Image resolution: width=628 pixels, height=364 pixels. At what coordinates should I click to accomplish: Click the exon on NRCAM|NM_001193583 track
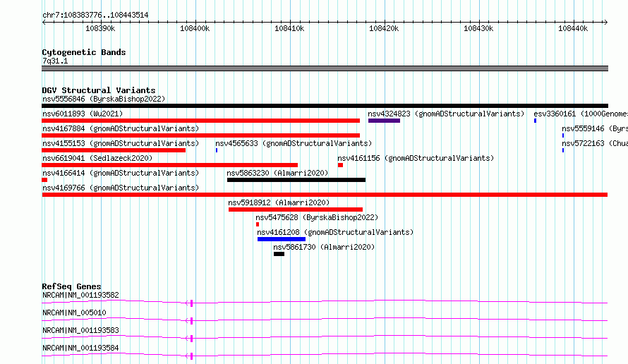(191, 339)
